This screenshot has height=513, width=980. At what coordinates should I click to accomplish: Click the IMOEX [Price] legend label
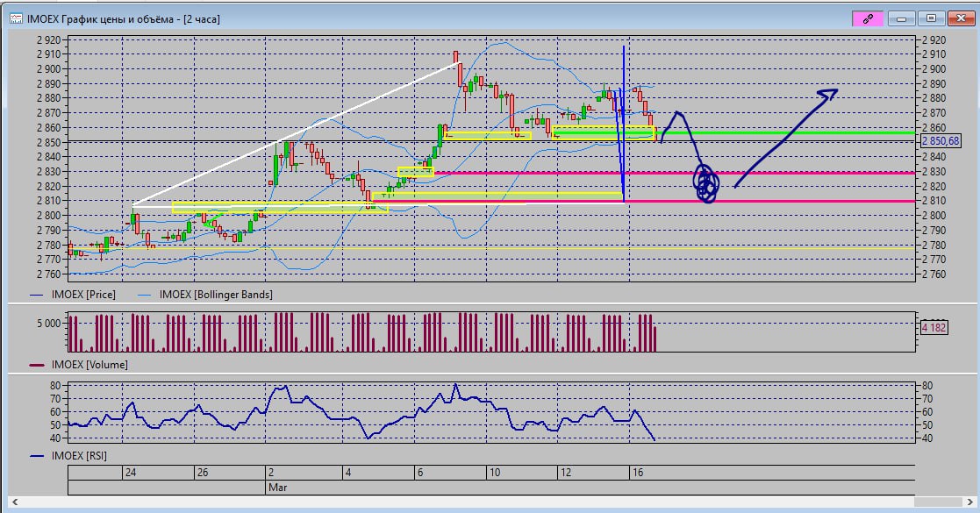(x=84, y=295)
